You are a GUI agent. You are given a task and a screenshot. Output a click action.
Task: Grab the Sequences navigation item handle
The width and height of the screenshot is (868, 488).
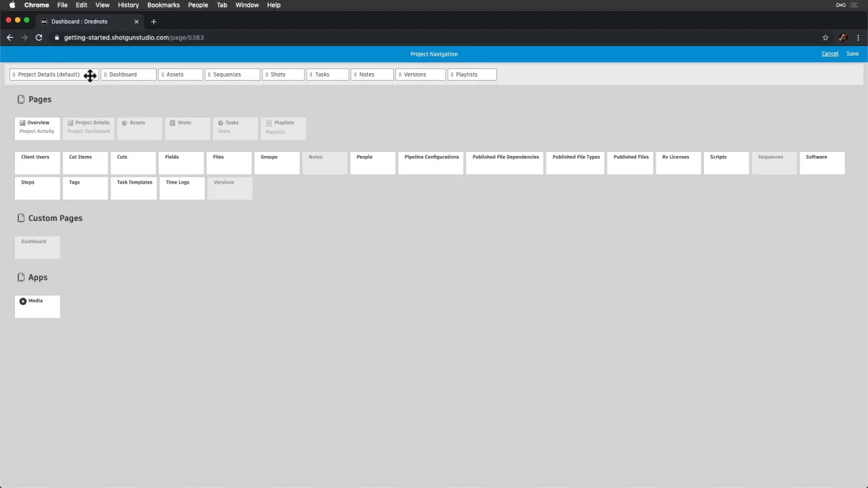(209, 75)
